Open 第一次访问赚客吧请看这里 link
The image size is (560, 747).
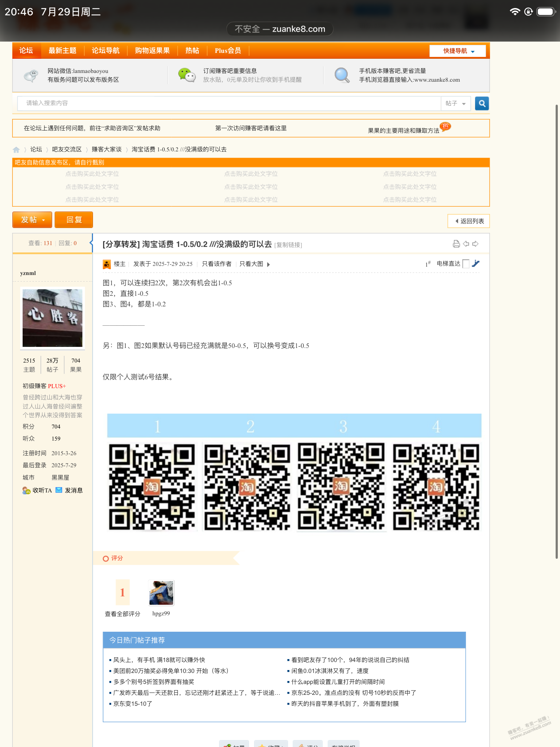coord(251,128)
